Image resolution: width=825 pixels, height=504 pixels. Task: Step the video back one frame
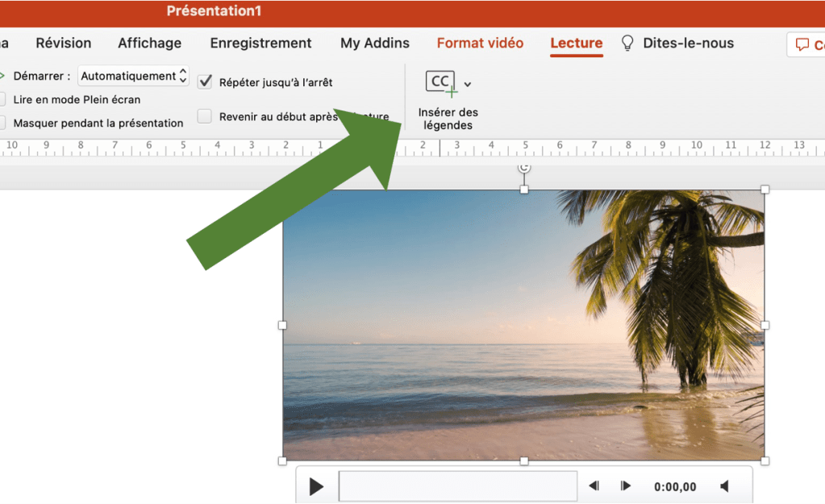[594, 486]
